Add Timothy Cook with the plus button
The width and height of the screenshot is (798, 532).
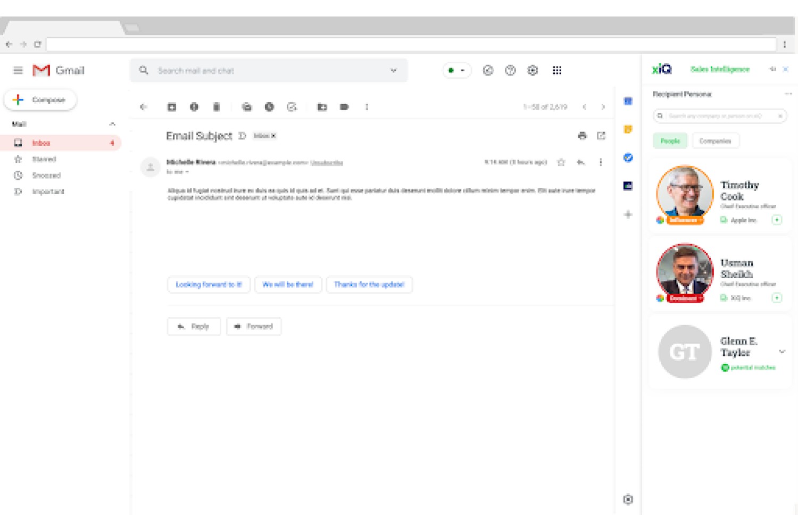click(777, 220)
